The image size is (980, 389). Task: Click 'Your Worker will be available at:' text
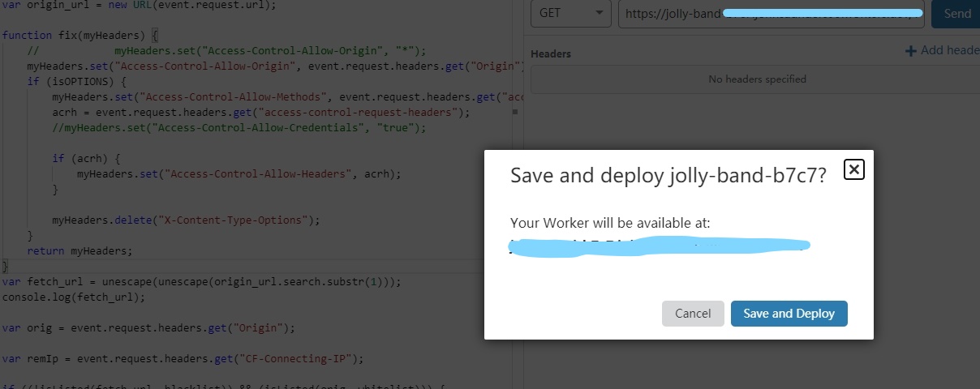click(x=610, y=223)
